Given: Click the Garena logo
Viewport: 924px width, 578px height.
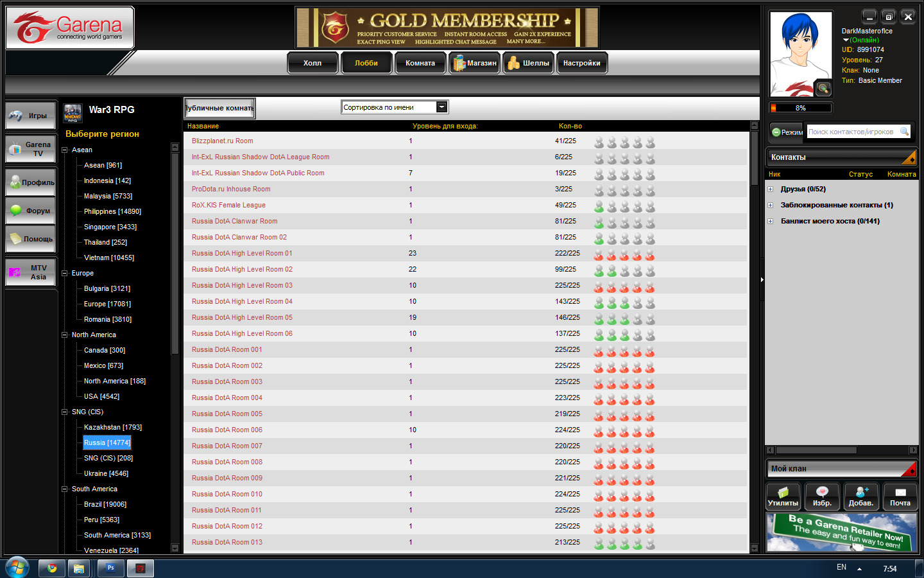Looking at the screenshot, I should coord(70,28).
